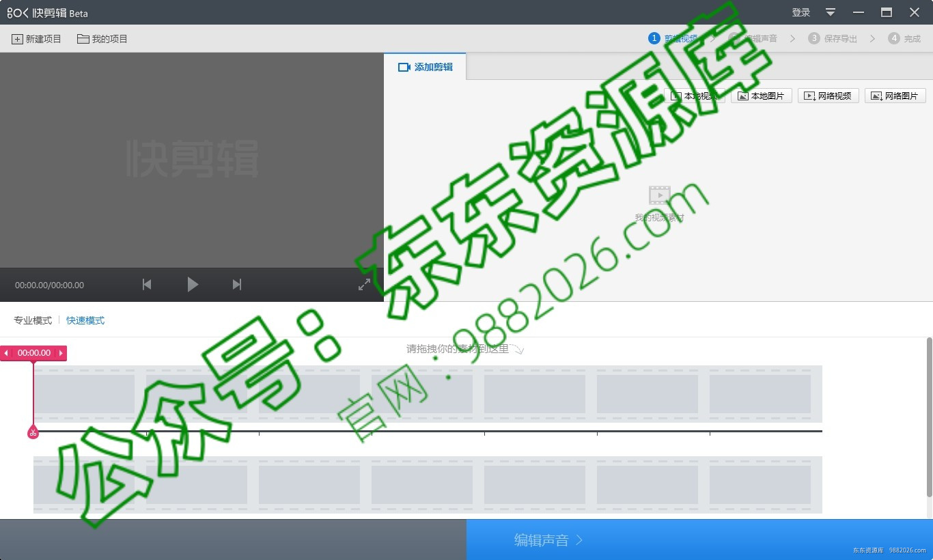This screenshot has width=933, height=560.
Task: Click the scissors marker on the timeline
Action: click(33, 432)
